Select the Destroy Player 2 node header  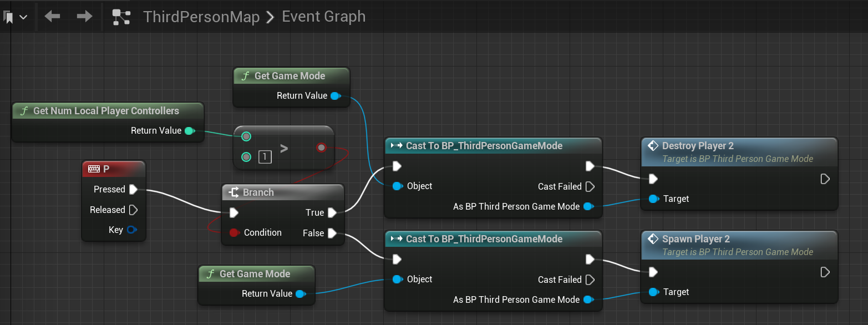[739, 151]
